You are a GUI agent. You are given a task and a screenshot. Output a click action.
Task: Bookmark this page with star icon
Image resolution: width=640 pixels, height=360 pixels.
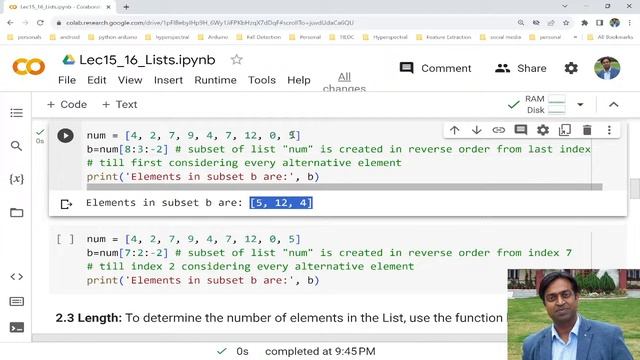(566, 23)
